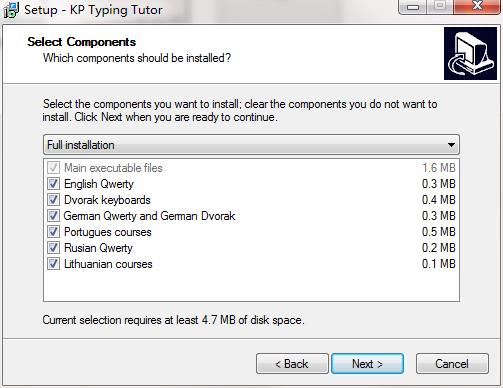
Task: Click the Next button to continue
Action: click(x=367, y=364)
